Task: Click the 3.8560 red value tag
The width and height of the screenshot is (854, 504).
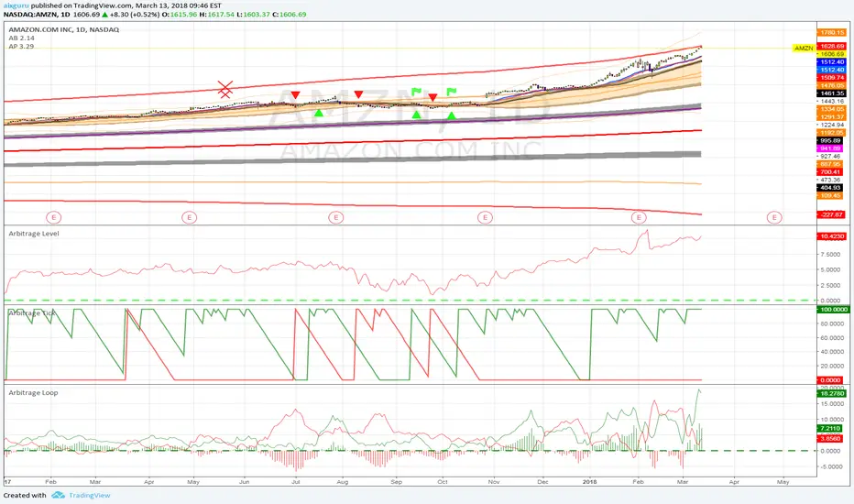Action: click(830, 438)
